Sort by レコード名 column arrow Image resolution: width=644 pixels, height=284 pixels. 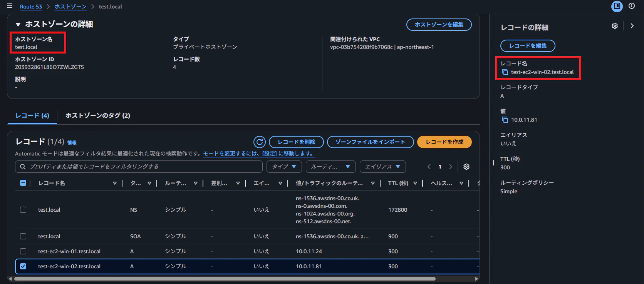point(115,183)
